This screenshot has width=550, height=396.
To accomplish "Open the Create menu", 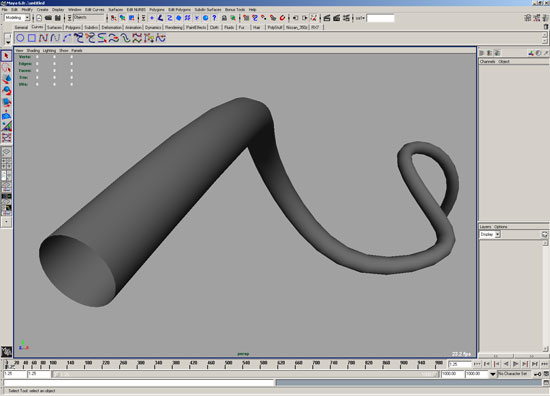I will (42, 10).
